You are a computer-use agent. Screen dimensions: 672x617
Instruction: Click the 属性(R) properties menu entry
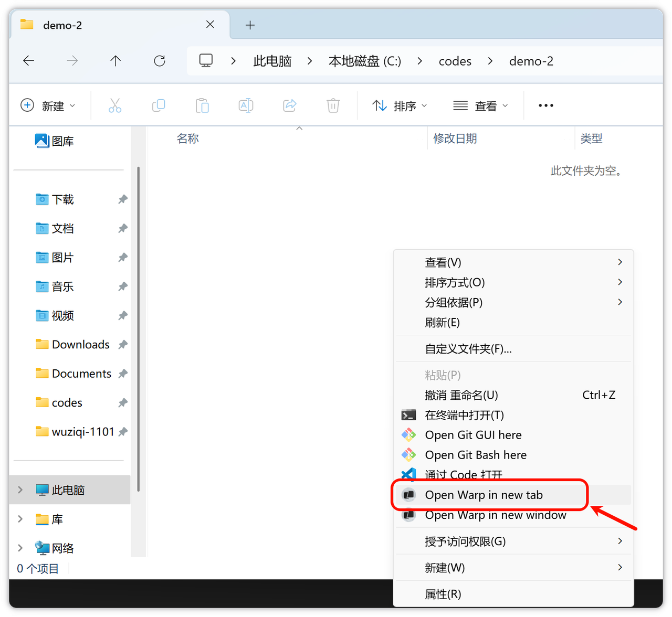click(x=443, y=594)
